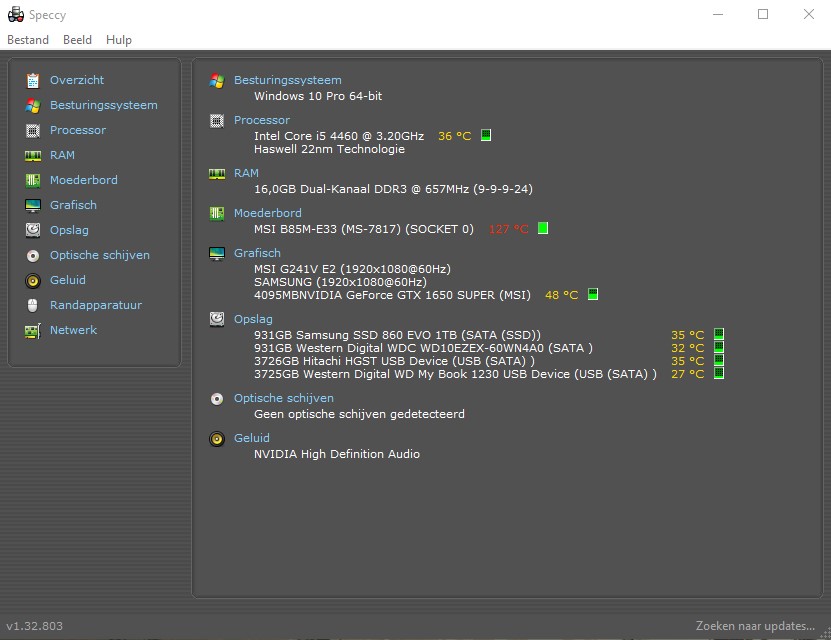Click the Geluid heading link in summary
The image size is (831, 640).
252,438
